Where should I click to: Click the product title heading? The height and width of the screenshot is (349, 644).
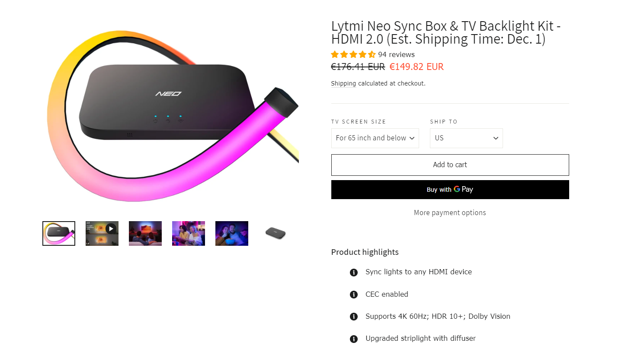click(x=446, y=32)
